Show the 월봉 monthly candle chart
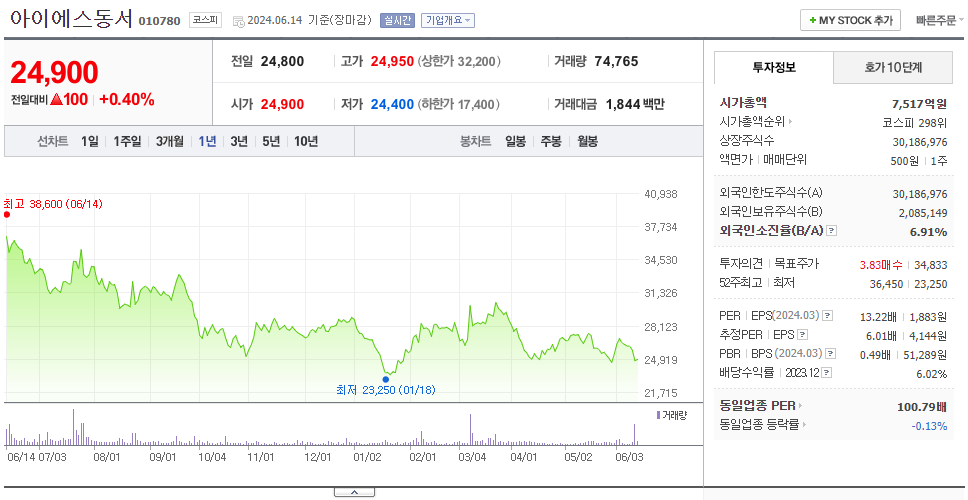This screenshot has height=500, width=968. click(x=588, y=141)
